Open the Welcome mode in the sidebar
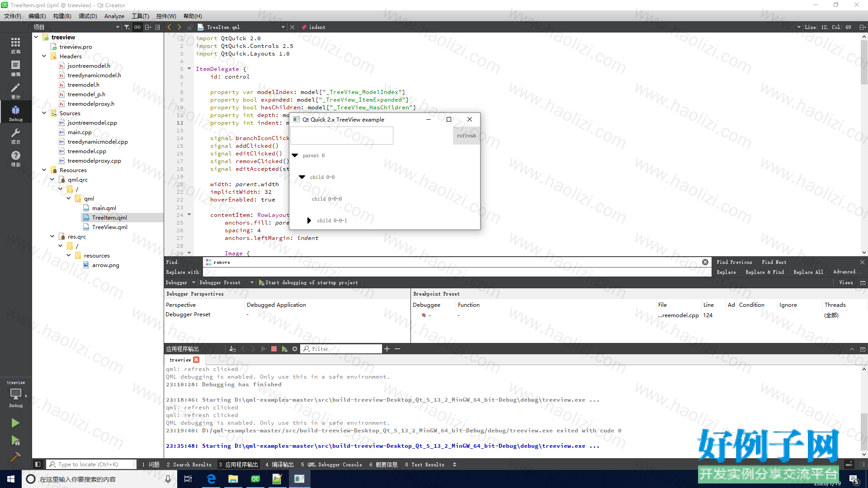 tap(16, 45)
